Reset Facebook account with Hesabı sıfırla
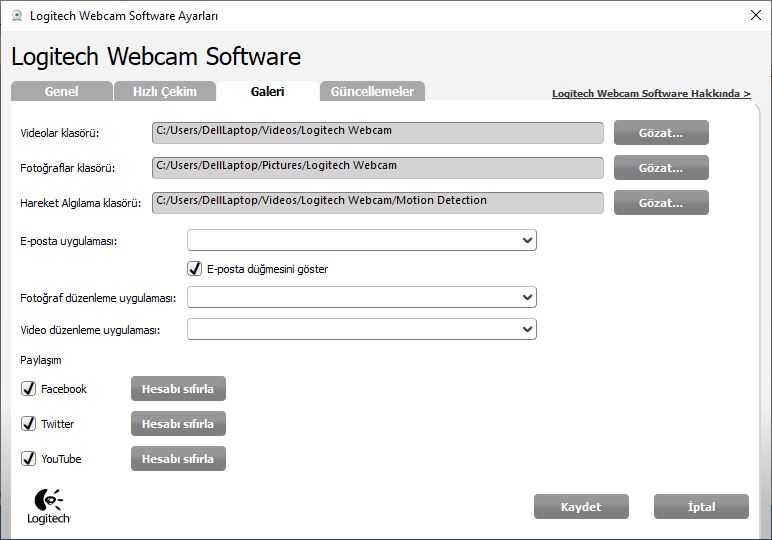This screenshot has height=540, width=772. (x=178, y=389)
